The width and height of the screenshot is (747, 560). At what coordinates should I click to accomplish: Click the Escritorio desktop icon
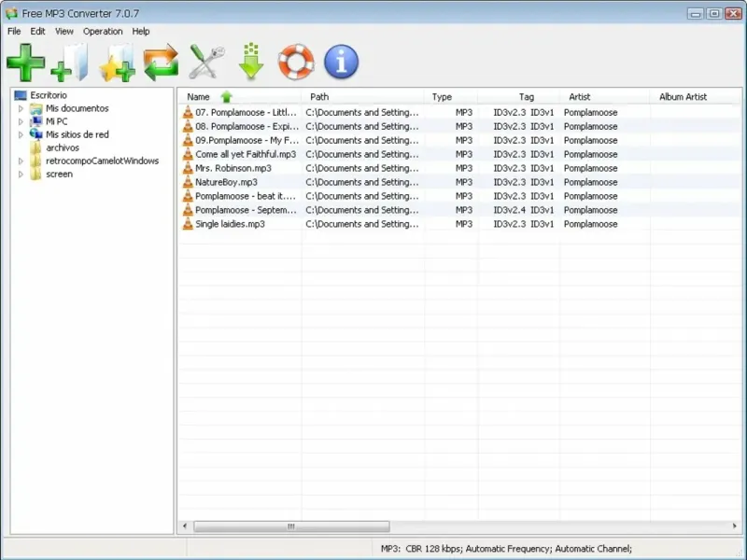pyautogui.click(x=21, y=95)
